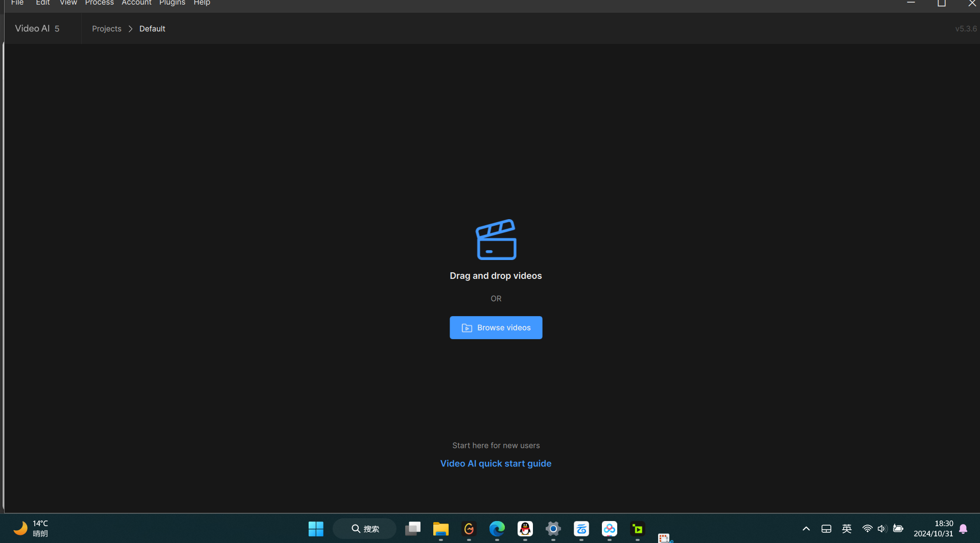Viewport: 980px width, 543px height.
Task: Open the Plugins menu
Action: tap(172, 3)
